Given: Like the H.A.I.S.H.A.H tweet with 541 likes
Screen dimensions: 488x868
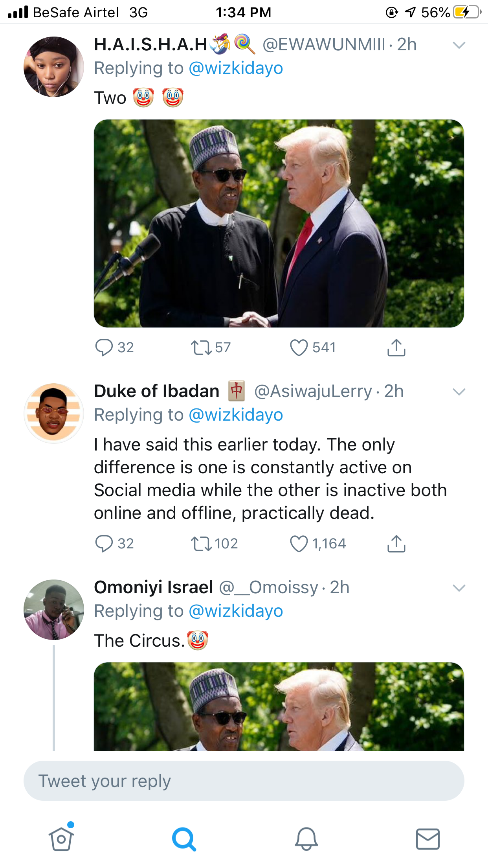Looking at the screenshot, I should pos(299,348).
